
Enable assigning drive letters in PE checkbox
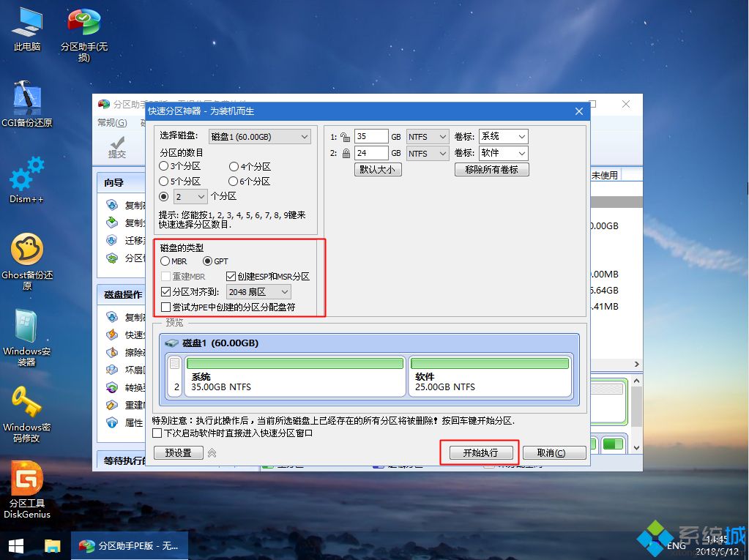point(167,307)
